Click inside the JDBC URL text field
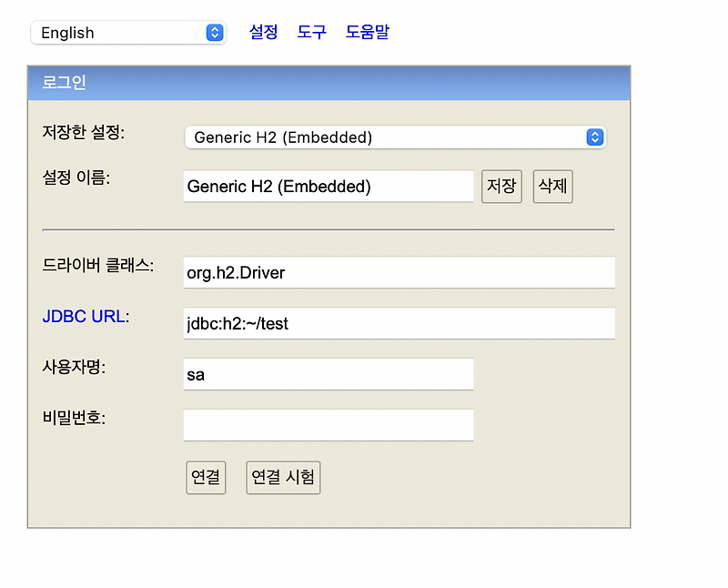728x588 pixels. pos(399,323)
